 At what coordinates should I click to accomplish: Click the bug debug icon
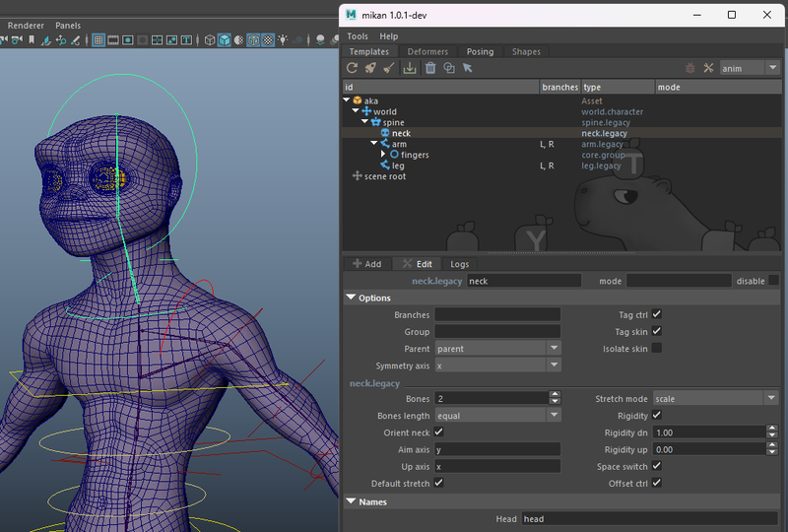pyautogui.click(x=689, y=68)
